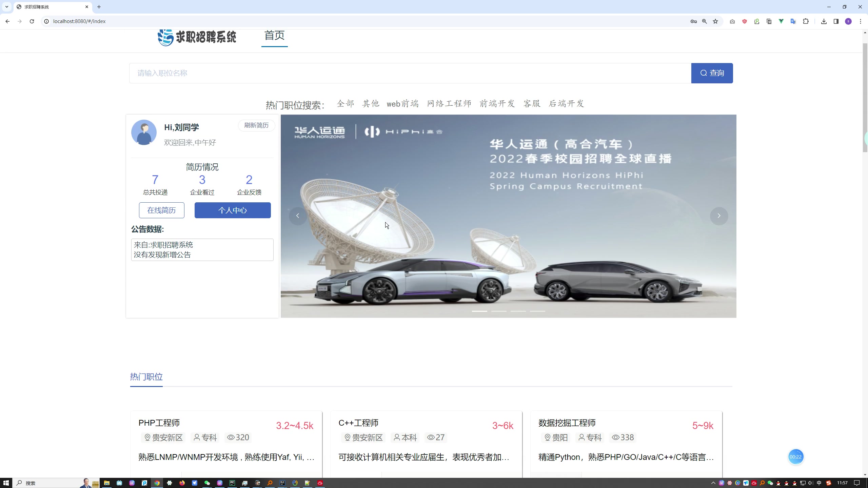This screenshot has width=868, height=488.
Task: Click the Sogou input tray icon
Action: [829, 483]
